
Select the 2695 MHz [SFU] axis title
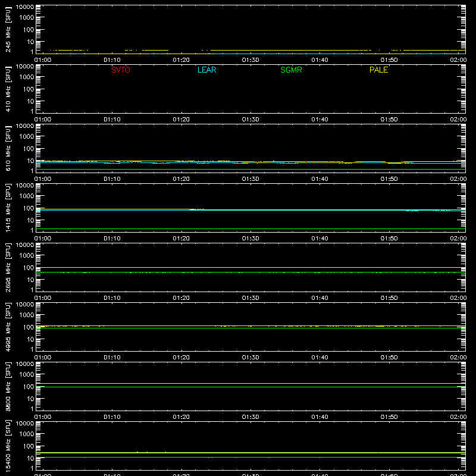[8, 267]
